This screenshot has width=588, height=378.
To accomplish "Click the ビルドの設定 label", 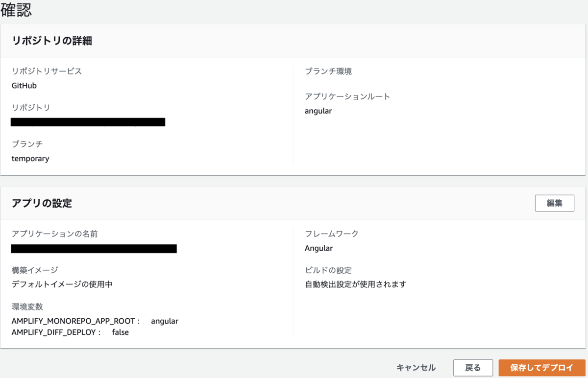I will (x=328, y=270).
